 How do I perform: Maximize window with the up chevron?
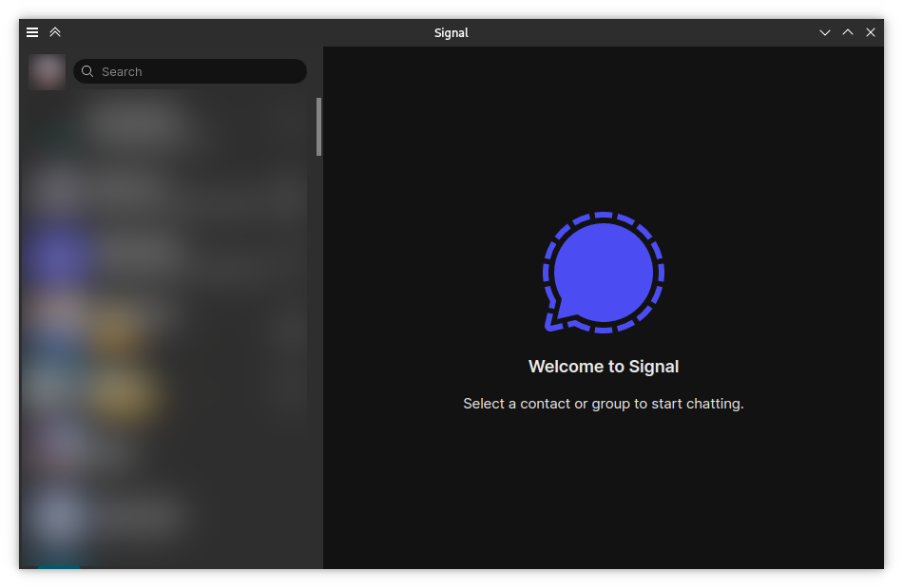pos(848,33)
